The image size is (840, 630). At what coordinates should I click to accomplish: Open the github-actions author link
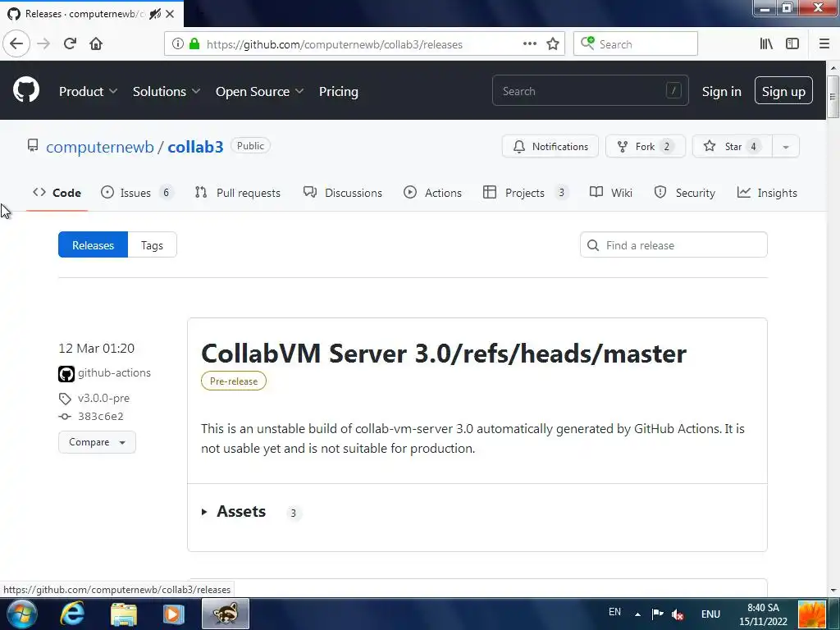click(x=114, y=373)
